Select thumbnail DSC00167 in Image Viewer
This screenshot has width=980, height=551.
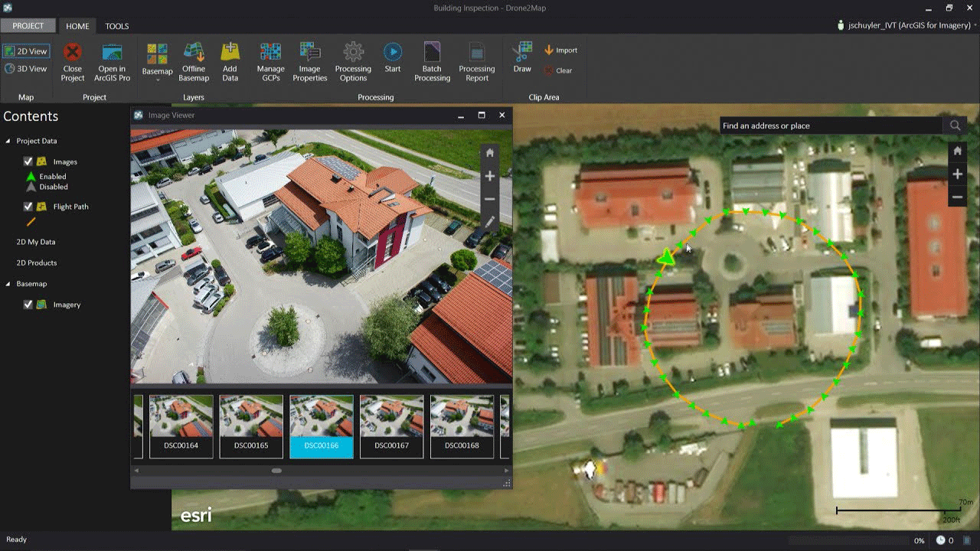[x=391, y=426]
